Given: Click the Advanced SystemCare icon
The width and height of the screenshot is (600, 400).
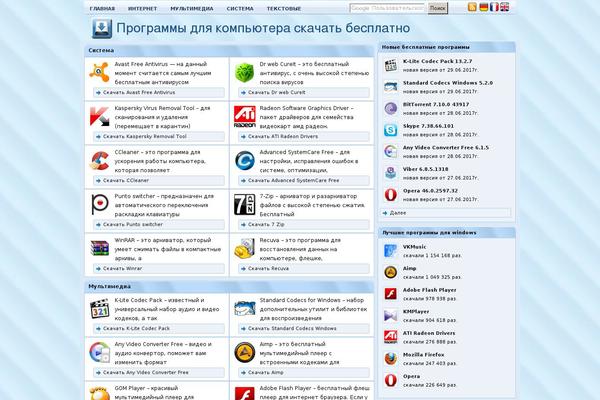Looking at the screenshot, I should coord(245,161).
